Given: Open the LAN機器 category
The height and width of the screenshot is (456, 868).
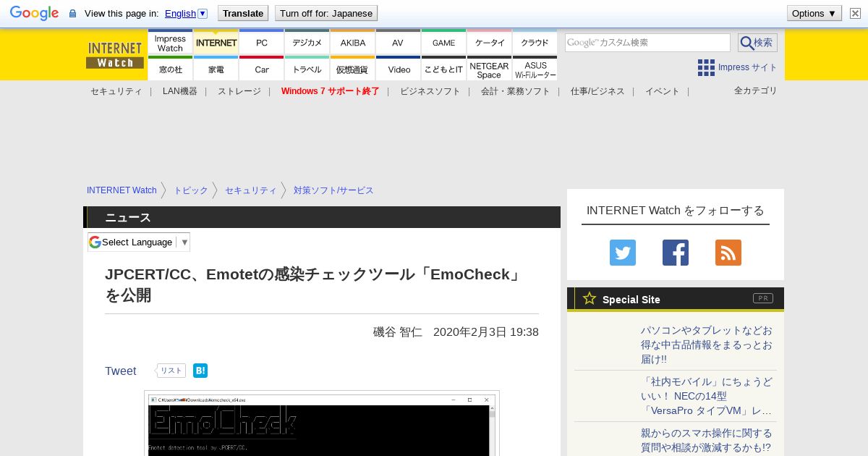Looking at the screenshot, I should pyautogui.click(x=180, y=91).
